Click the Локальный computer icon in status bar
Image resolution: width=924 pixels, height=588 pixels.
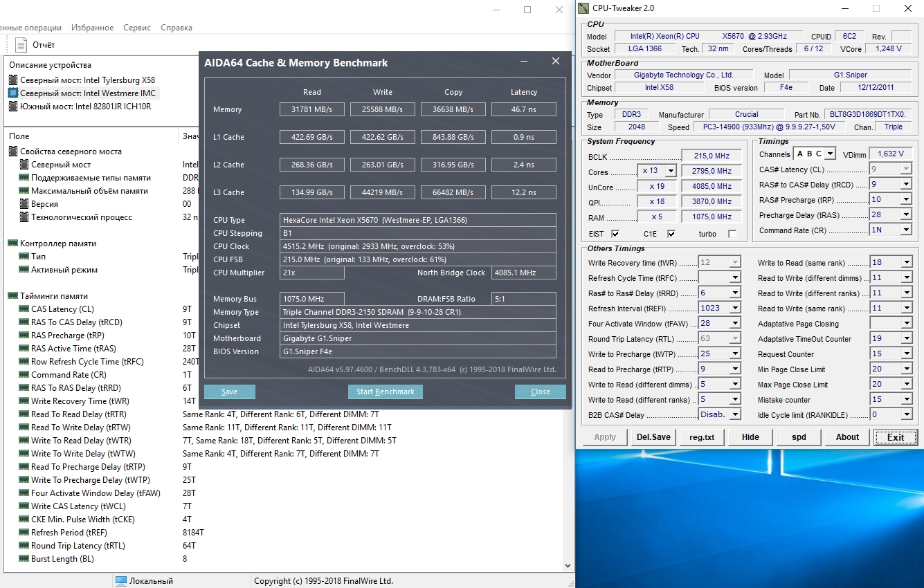pos(121,581)
